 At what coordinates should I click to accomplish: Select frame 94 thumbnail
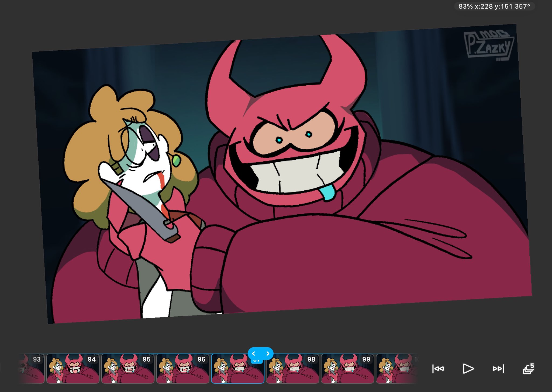pyautogui.click(x=73, y=369)
